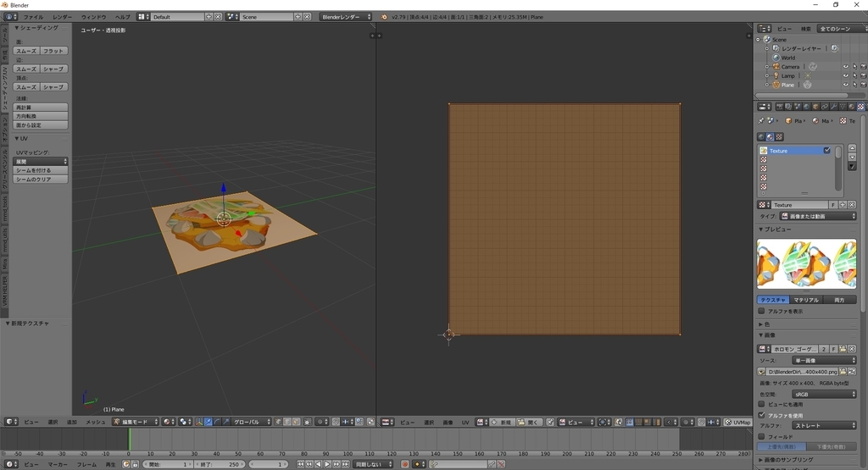The width and height of the screenshot is (868, 470).
Task: Open the 展開 UV mapping dropdown
Action: [x=41, y=162]
